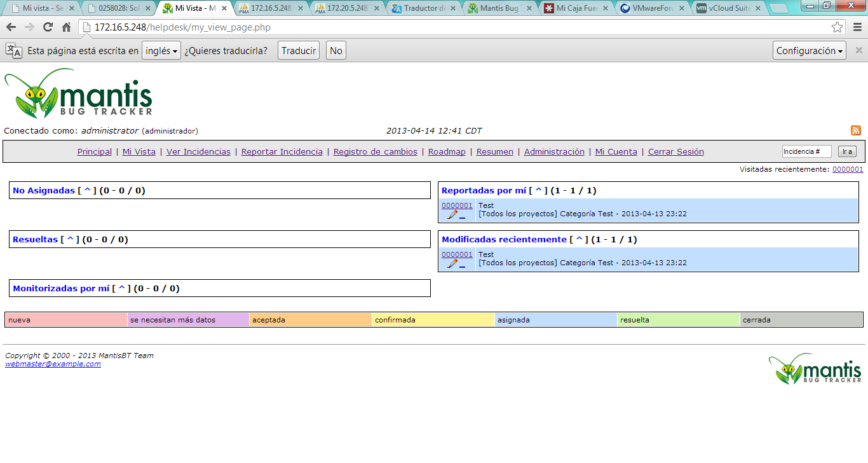Click the pink nueva status legend cell
The width and height of the screenshot is (868, 463).
pos(66,320)
